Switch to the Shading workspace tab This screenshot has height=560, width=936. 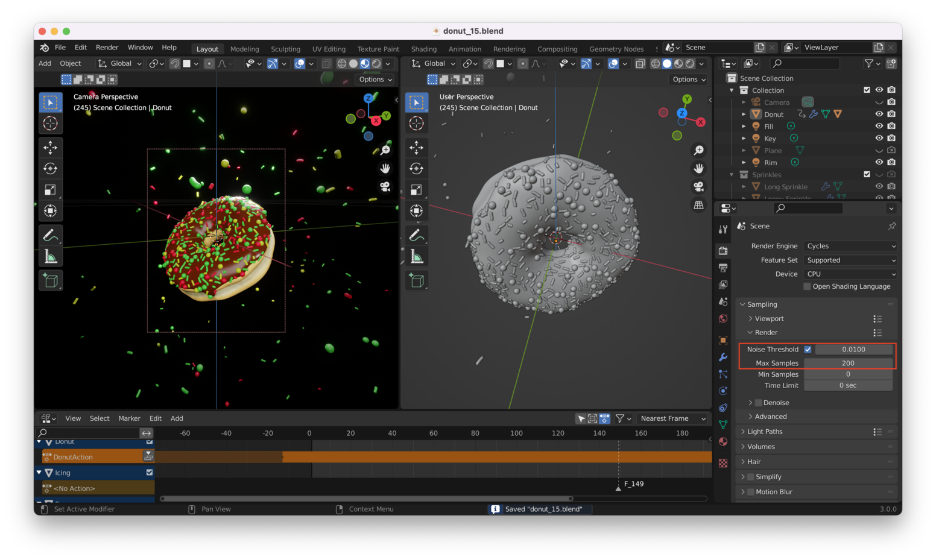point(423,49)
